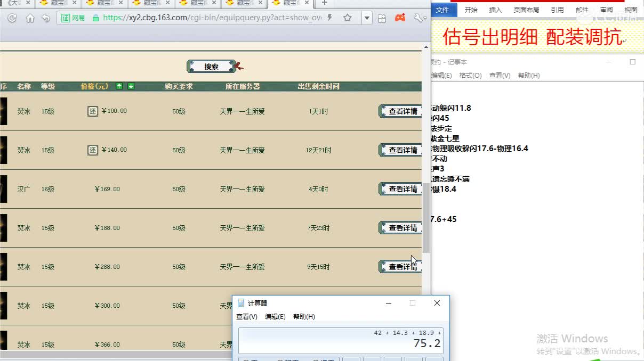Go to the browser home page icon
Image resolution: width=644 pixels, height=361 pixels.
click(30, 18)
